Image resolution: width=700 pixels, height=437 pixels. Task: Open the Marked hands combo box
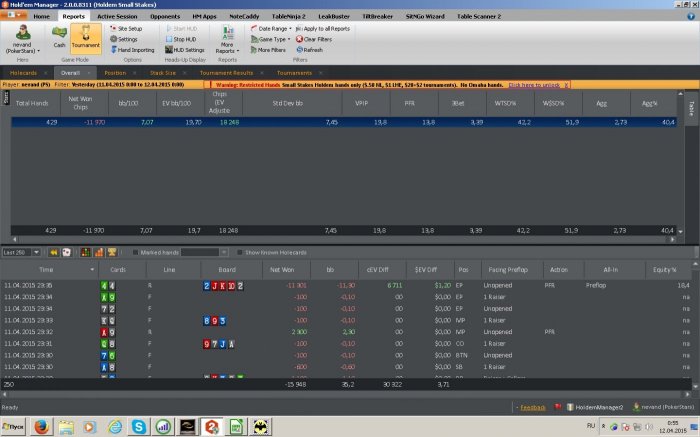tap(204, 253)
